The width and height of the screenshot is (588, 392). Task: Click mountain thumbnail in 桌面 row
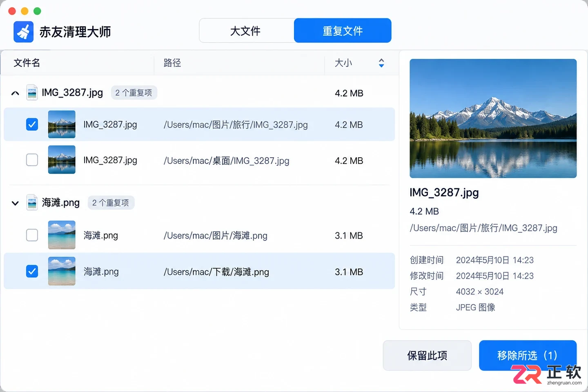(x=62, y=160)
